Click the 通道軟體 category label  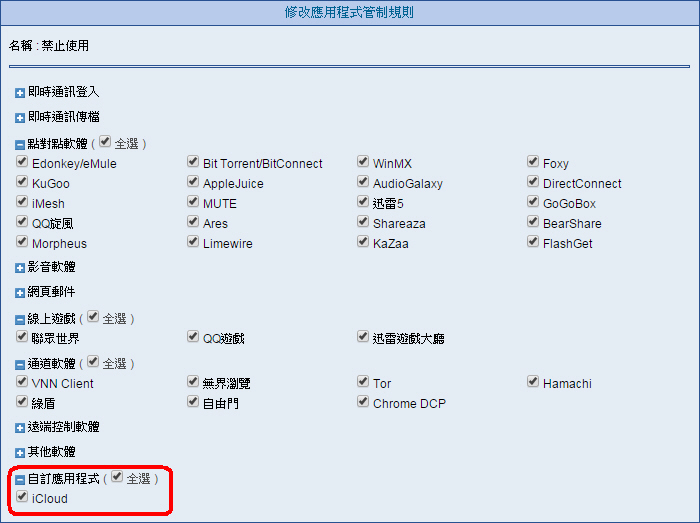[x=51, y=364]
